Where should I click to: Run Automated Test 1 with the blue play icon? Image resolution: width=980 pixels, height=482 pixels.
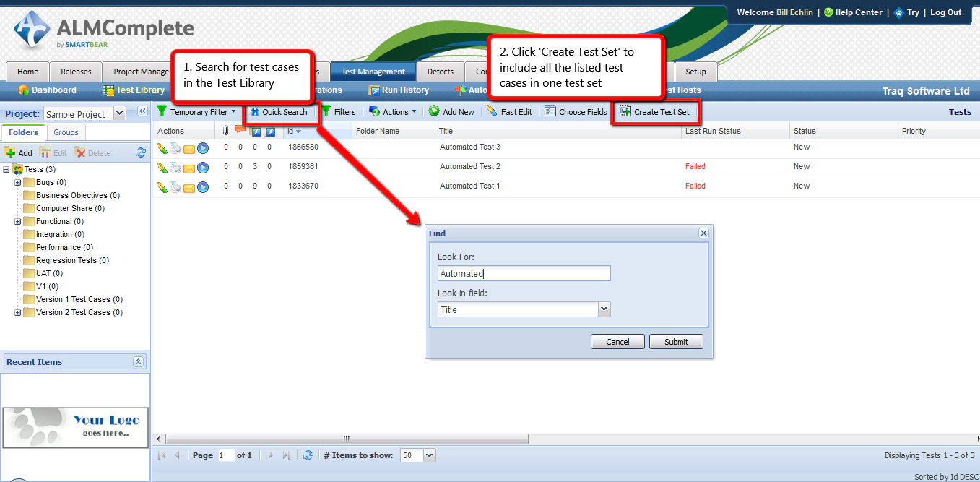coord(202,186)
